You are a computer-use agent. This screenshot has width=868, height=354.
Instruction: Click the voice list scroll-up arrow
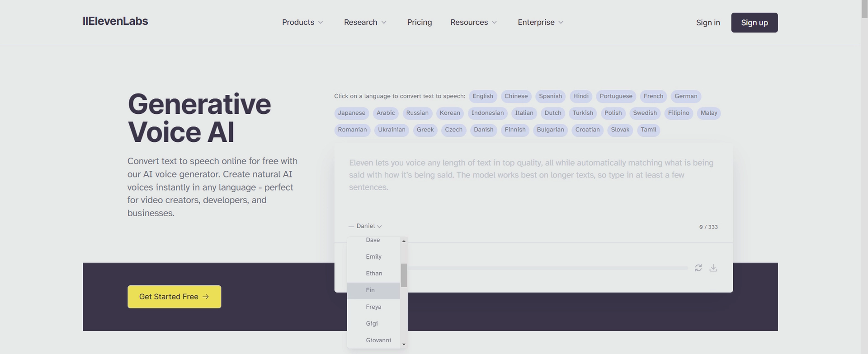point(404,241)
